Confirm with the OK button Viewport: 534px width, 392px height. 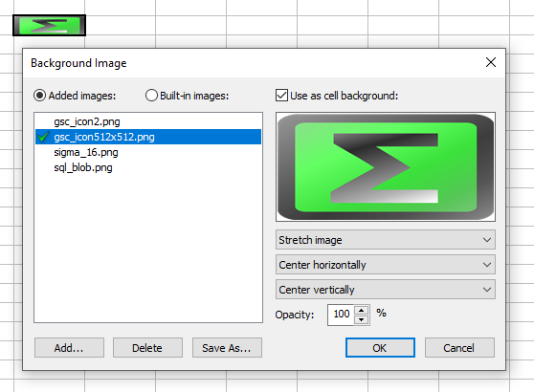380,348
